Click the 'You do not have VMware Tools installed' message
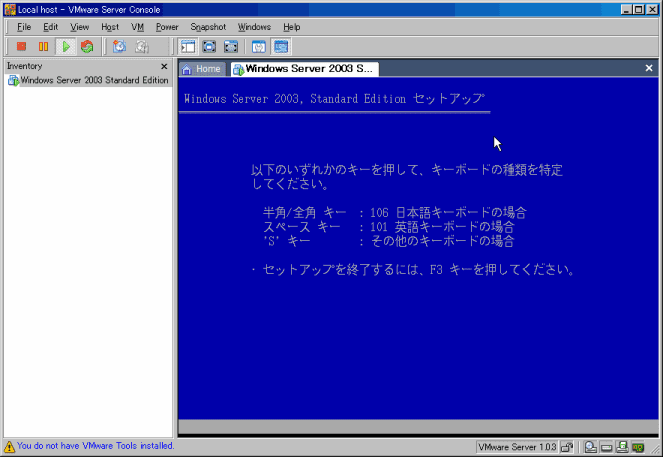663x457 pixels. point(96,446)
